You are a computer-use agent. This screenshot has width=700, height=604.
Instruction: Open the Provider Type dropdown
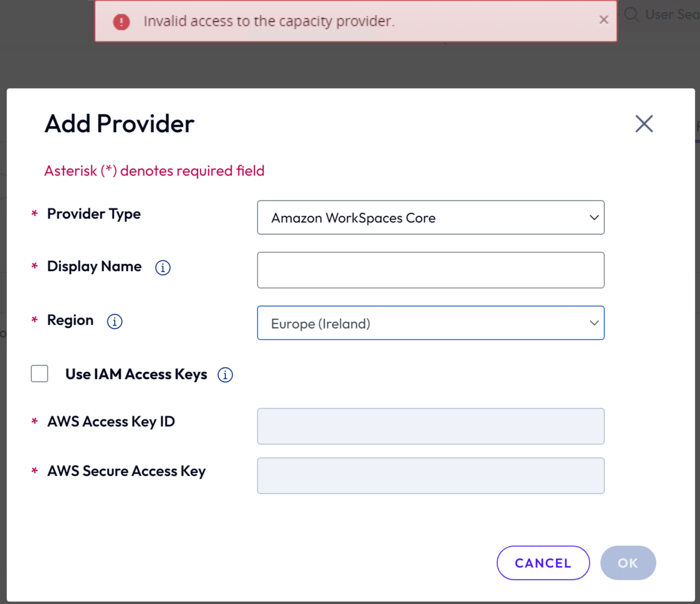(x=430, y=218)
